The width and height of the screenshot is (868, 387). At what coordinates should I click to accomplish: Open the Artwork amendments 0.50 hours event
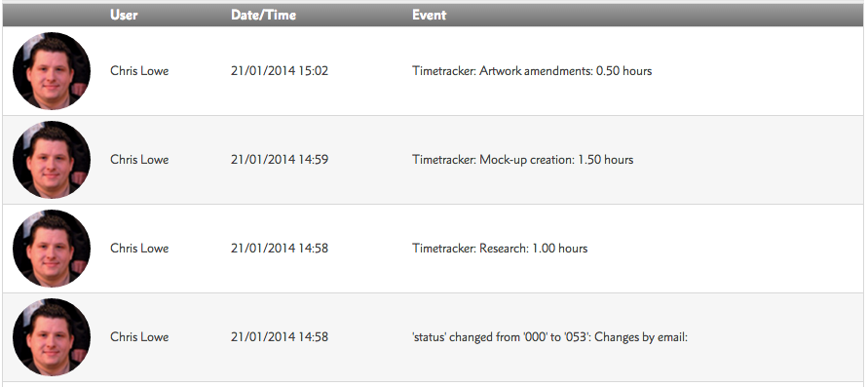(532, 71)
